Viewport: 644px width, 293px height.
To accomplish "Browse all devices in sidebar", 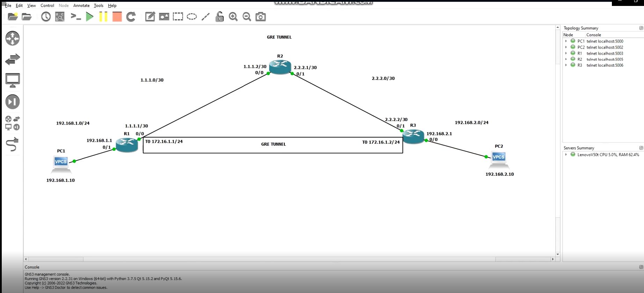I will point(13,123).
